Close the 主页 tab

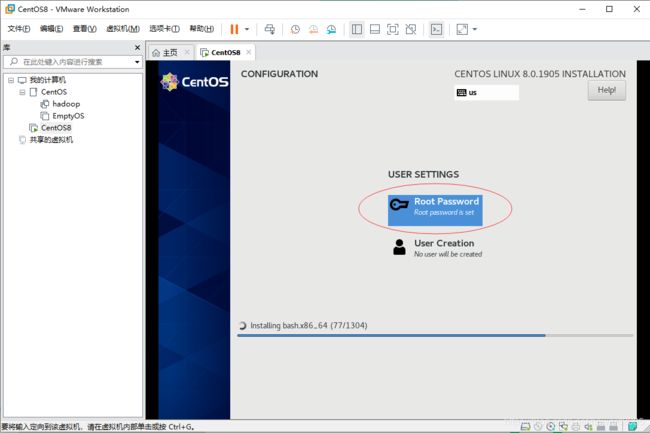pyautogui.click(x=187, y=52)
